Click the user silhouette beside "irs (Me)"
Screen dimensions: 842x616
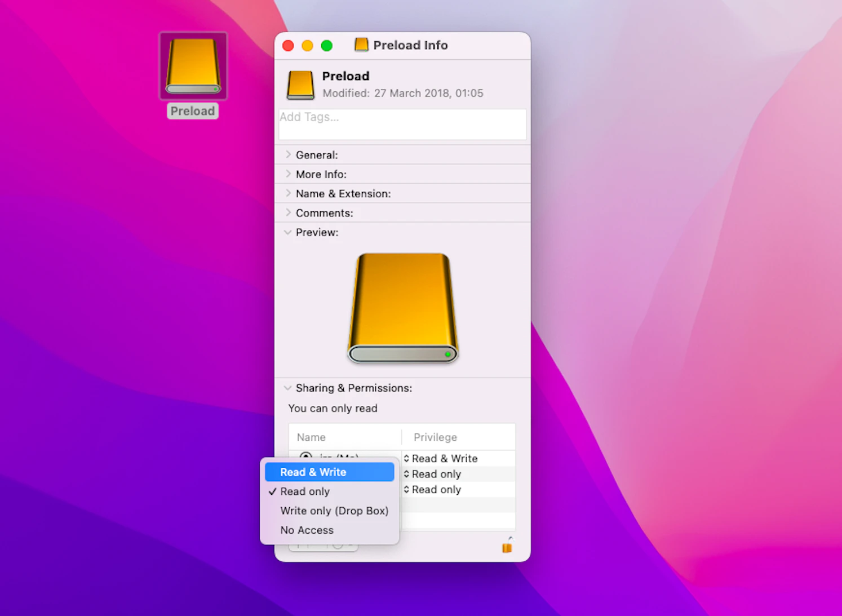[x=306, y=458]
